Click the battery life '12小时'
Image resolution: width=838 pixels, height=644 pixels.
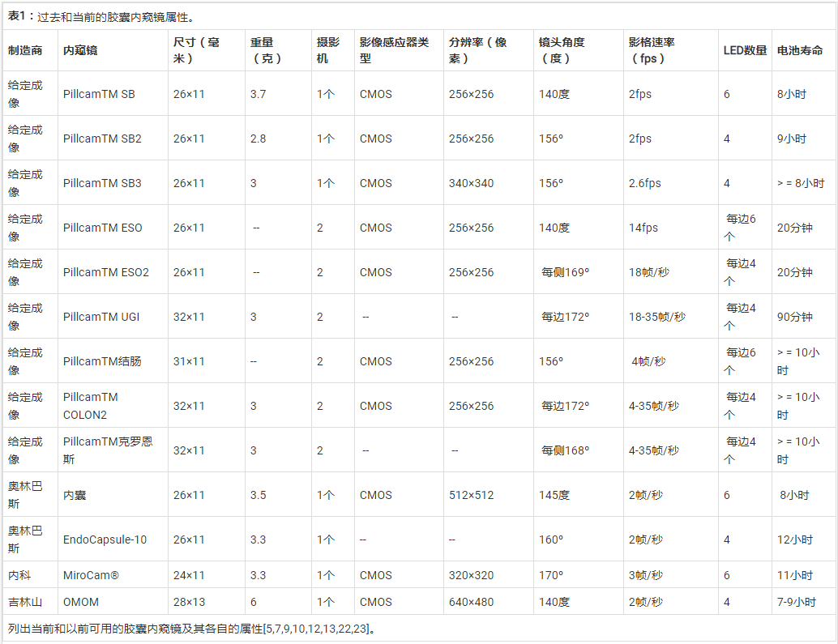click(795, 540)
